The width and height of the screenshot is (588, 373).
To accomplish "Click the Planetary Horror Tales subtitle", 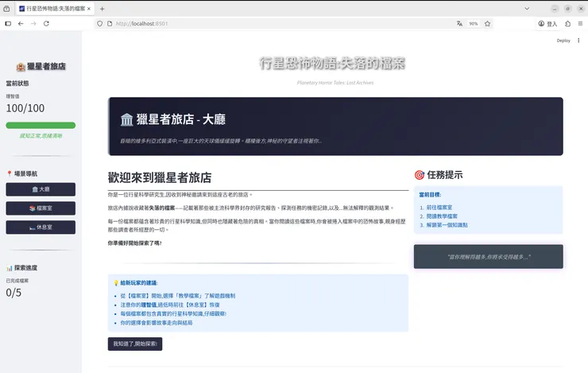I will tap(335, 83).
